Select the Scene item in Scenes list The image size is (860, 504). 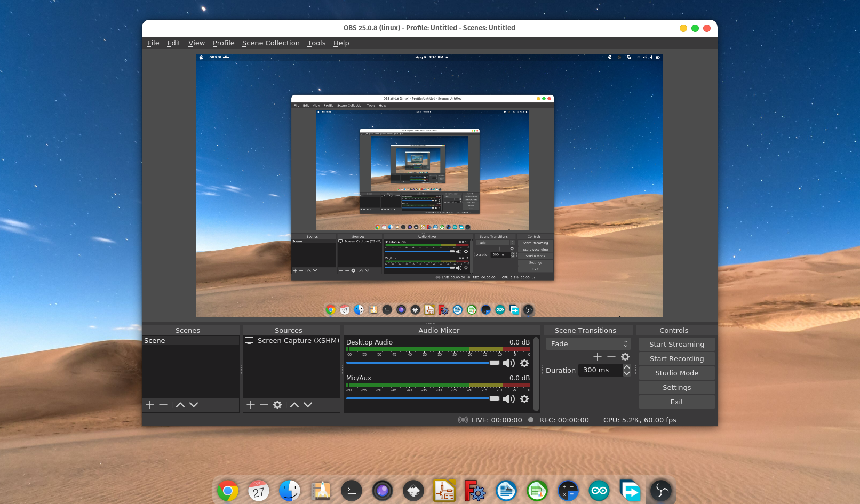click(190, 341)
